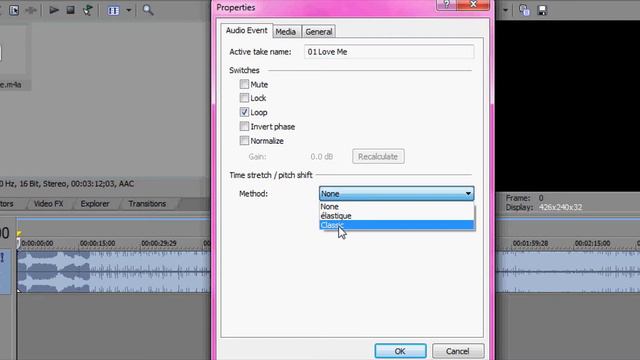Viewport: 640px width, 360px height.
Task: Click the Cancel button
Action: pos(458,351)
